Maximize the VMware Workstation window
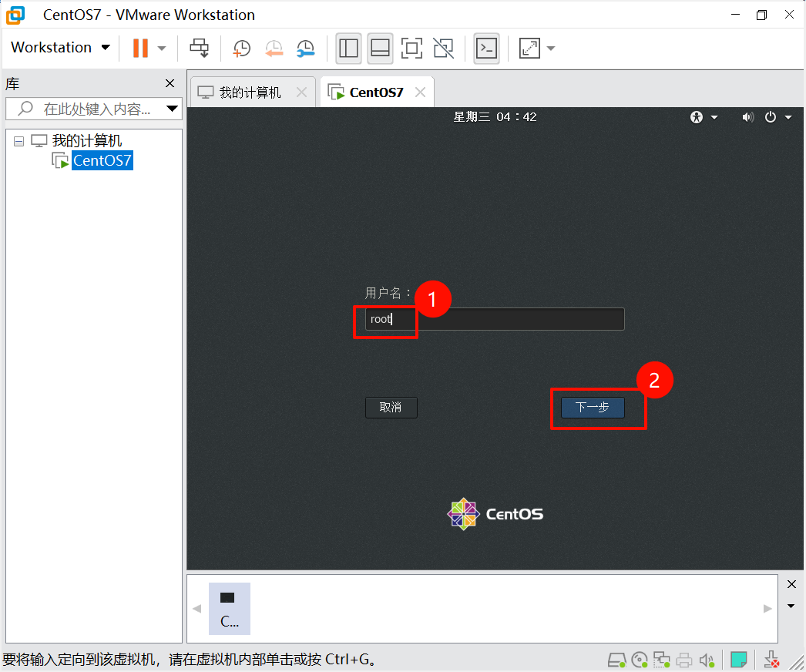Image resolution: width=806 pixels, height=672 pixels. 762,15
